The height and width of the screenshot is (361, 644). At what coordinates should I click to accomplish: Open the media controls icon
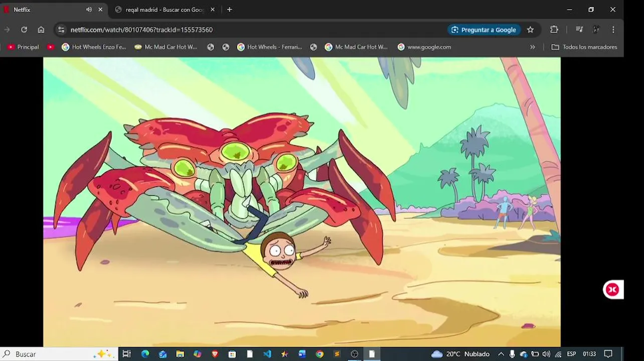click(x=579, y=30)
